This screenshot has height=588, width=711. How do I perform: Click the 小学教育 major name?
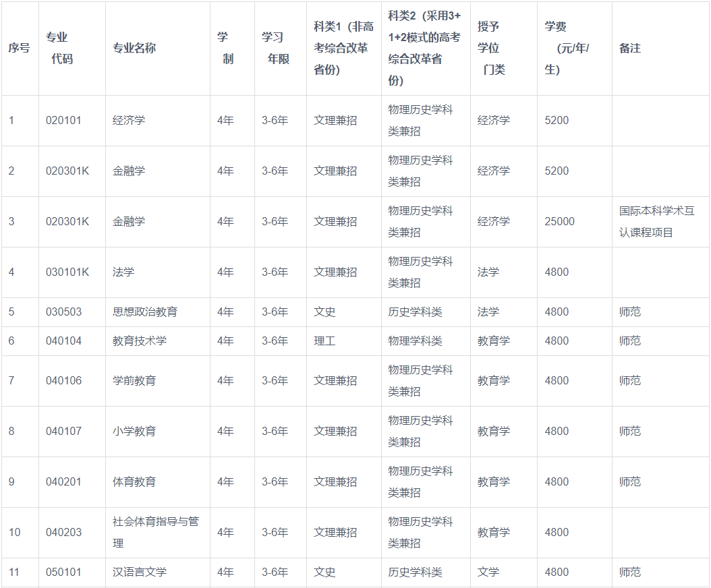(x=134, y=431)
